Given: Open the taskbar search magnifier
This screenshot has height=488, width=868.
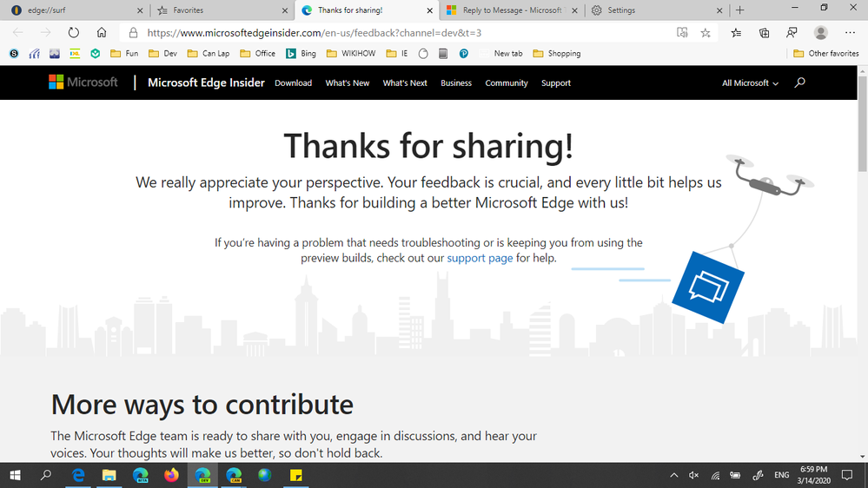Looking at the screenshot, I should coord(46,475).
